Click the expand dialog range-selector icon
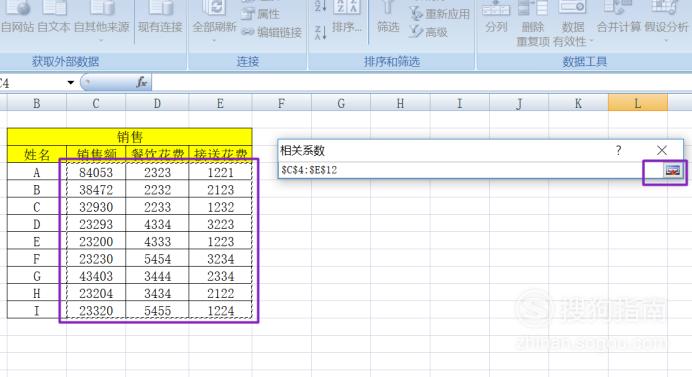The width and height of the screenshot is (692, 377). [x=672, y=170]
